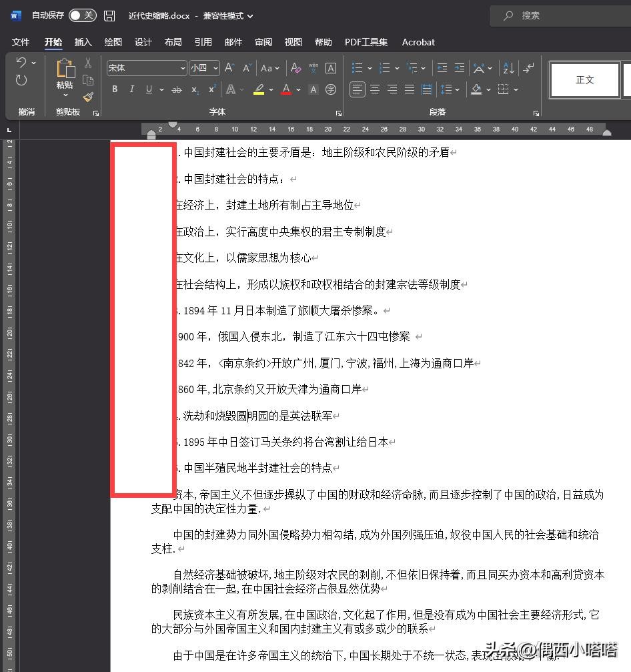Align text left
Screen dimensions: 631x672
click(x=358, y=89)
